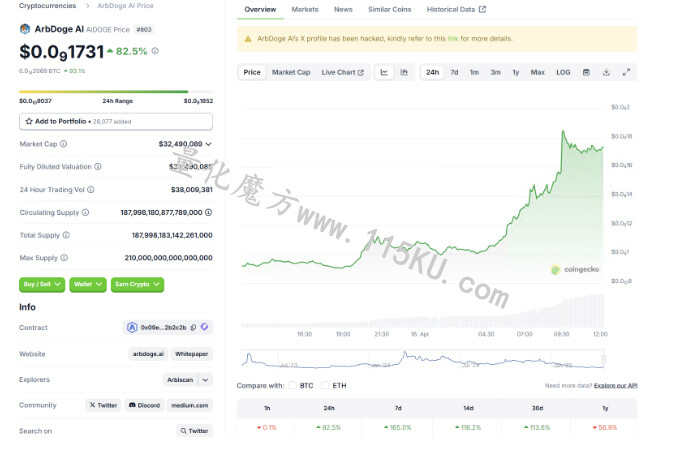Viewport: 681px width, 454px height.
Task: Select the Max time range
Action: [x=538, y=72]
